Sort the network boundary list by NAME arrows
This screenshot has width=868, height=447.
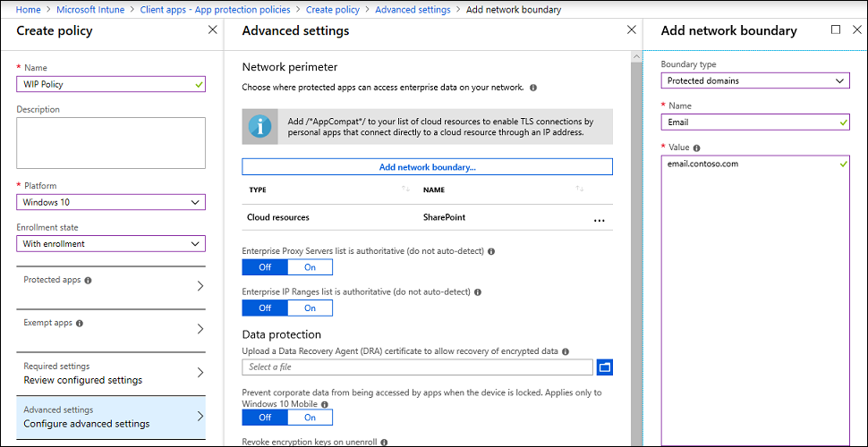point(580,190)
